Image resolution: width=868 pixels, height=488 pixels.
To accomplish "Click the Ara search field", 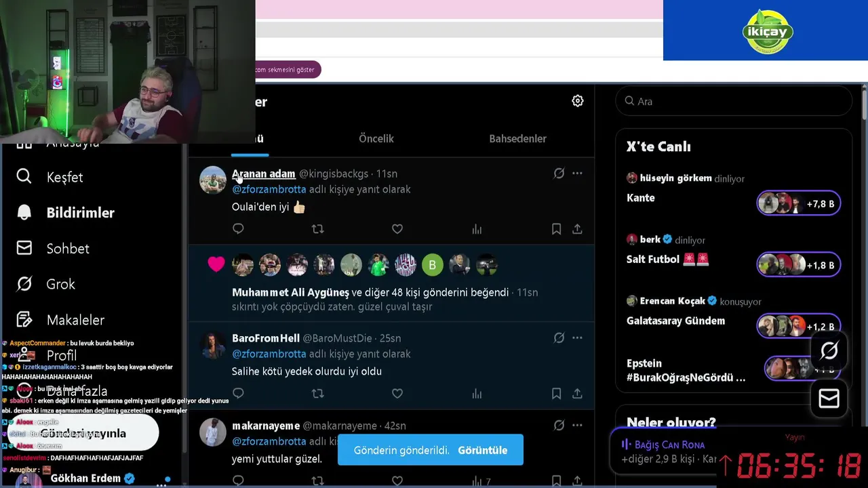I will pyautogui.click(x=734, y=101).
